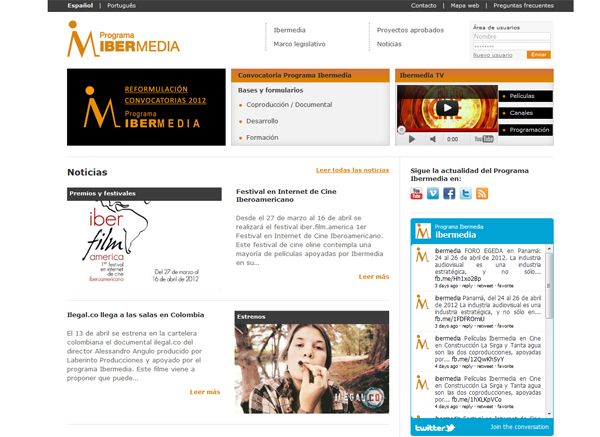Screen dimensions: 600x437
Task: Open the Mapa web link
Action: point(465,5)
